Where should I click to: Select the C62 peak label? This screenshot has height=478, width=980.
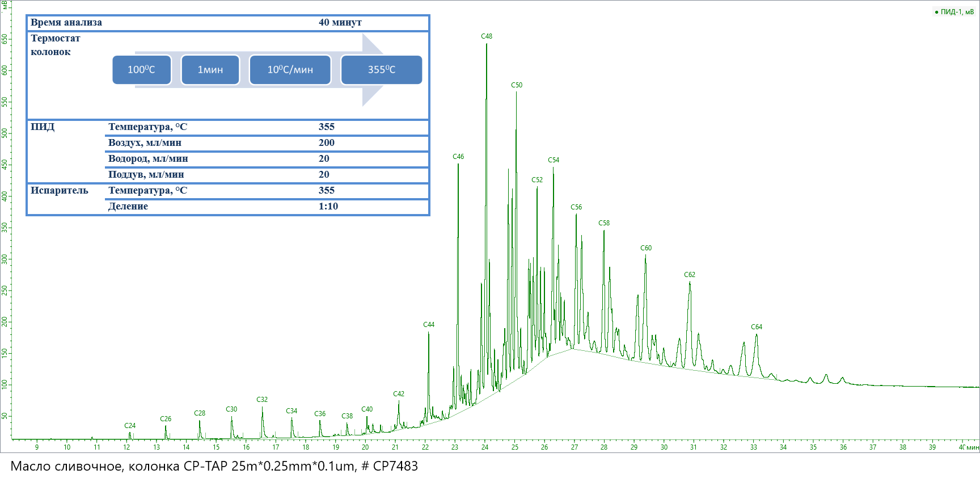point(690,275)
